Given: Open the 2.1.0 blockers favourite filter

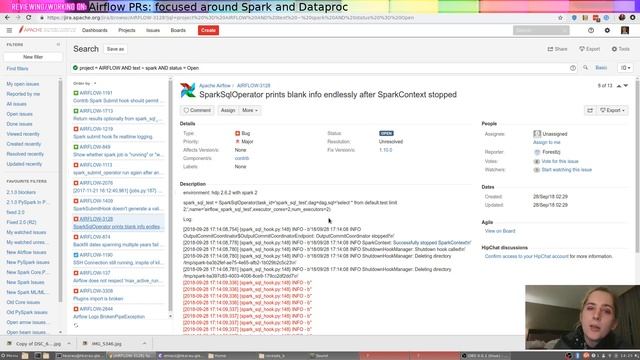Looking at the screenshot, I should 21,192.
